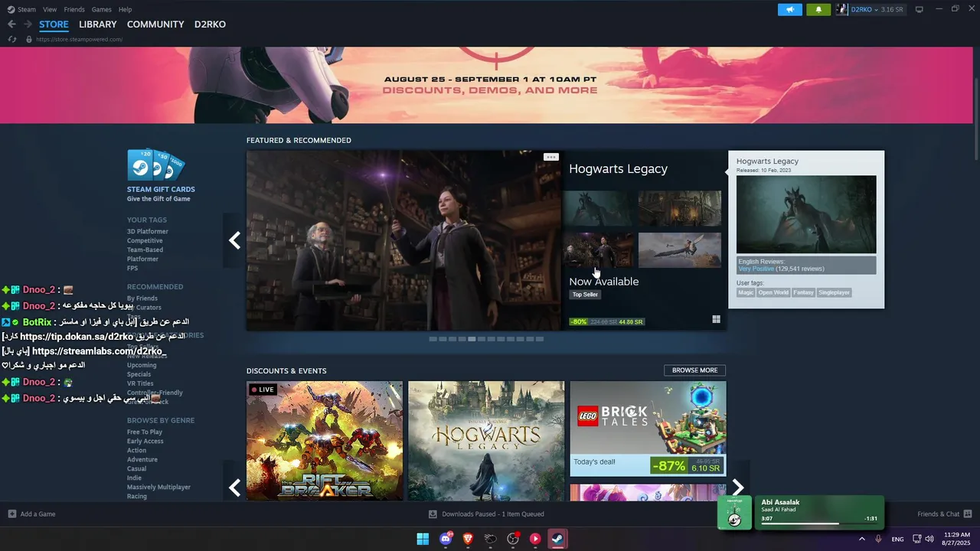Open the Help menu
The width and height of the screenshot is (980, 551).
[x=125, y=9]
